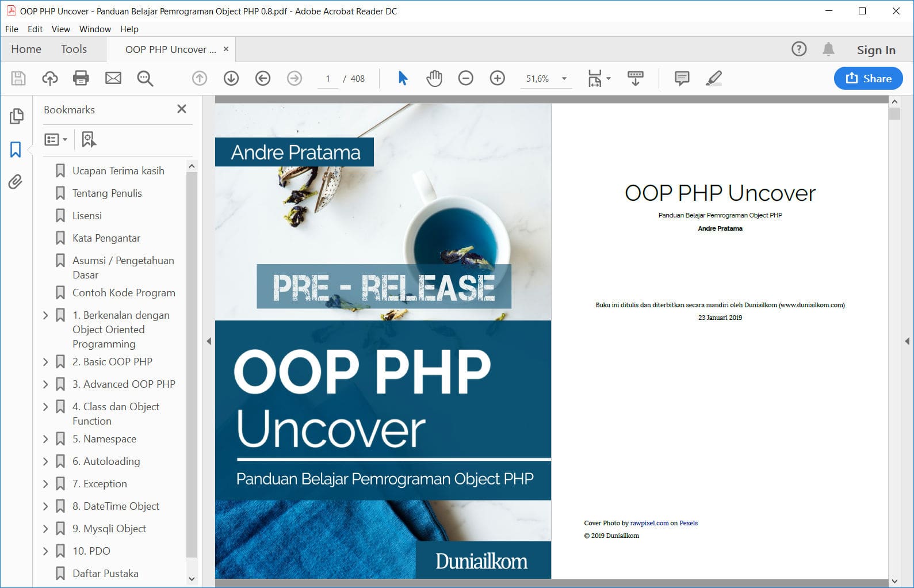This screenshot has height=588, width=914.
Task: Open the bookmark options menu
Action: pos(56,139)
